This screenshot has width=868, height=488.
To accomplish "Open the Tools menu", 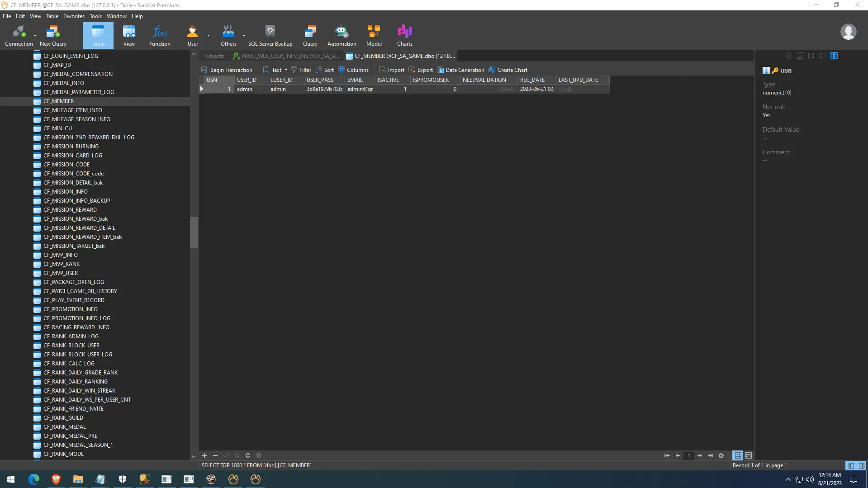I will (x=95, y=16).
